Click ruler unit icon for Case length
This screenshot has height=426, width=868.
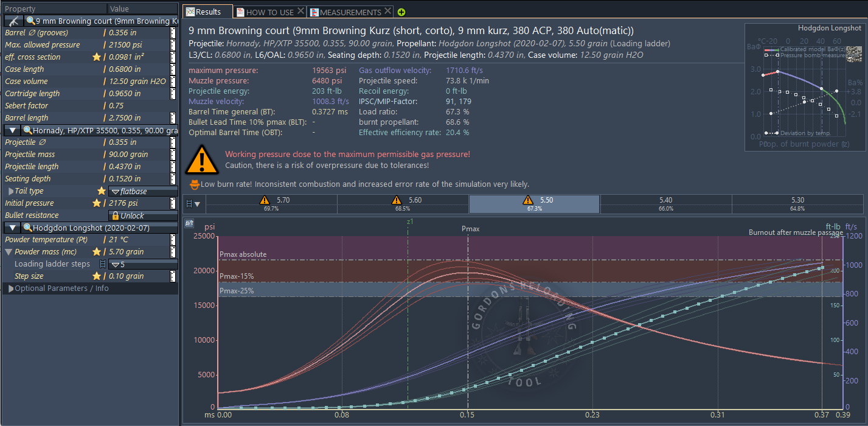coord(173,69)
